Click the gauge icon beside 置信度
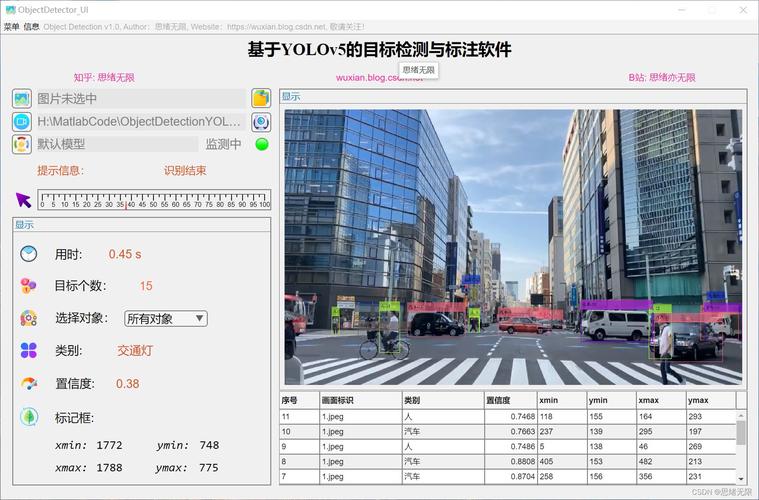This screenshot has height=500, width=759. (29, 384)
